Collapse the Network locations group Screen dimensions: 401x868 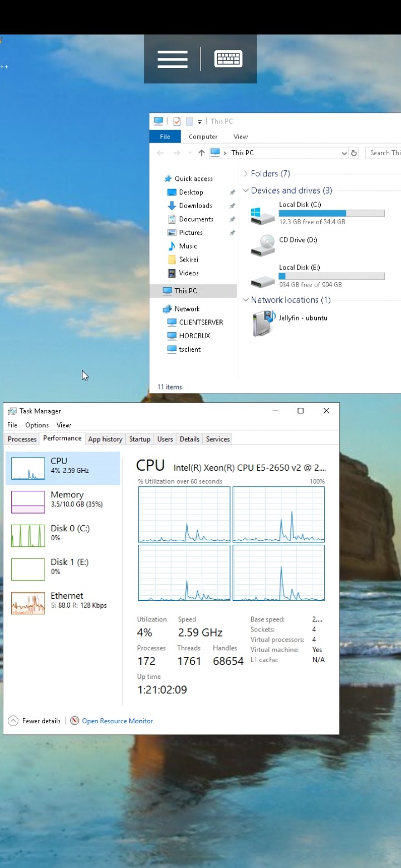(246, 300)
